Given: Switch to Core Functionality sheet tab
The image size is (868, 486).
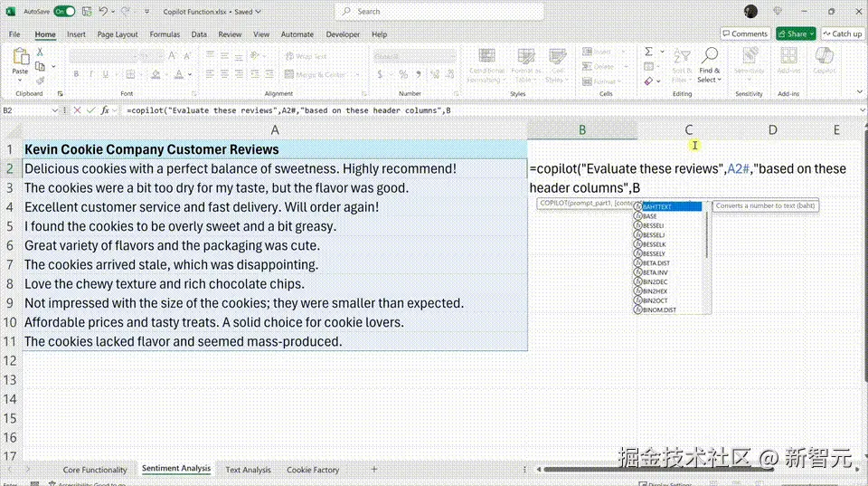Looking at the screenshot, I should 95,470.
